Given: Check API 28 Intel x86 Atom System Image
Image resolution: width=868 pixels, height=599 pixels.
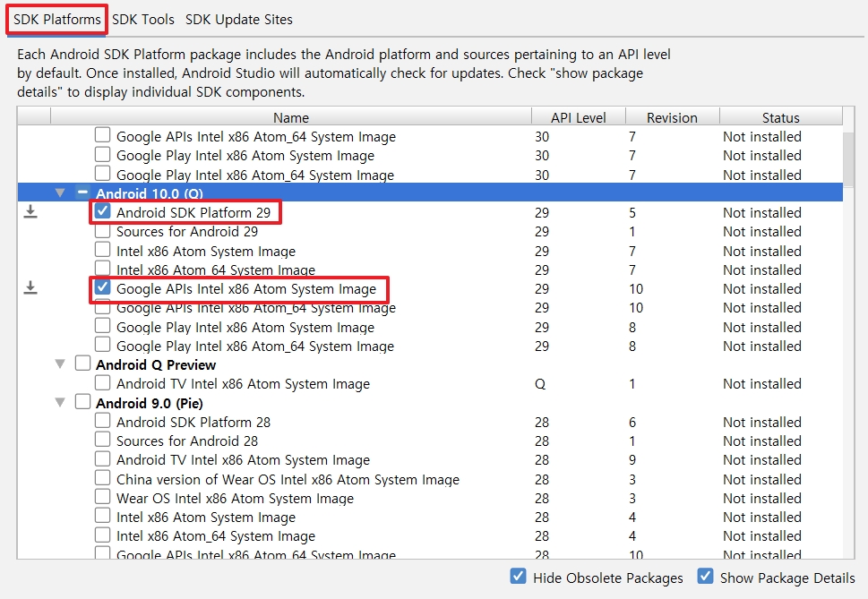Looking at the screenshot, I should coord(102,516).
